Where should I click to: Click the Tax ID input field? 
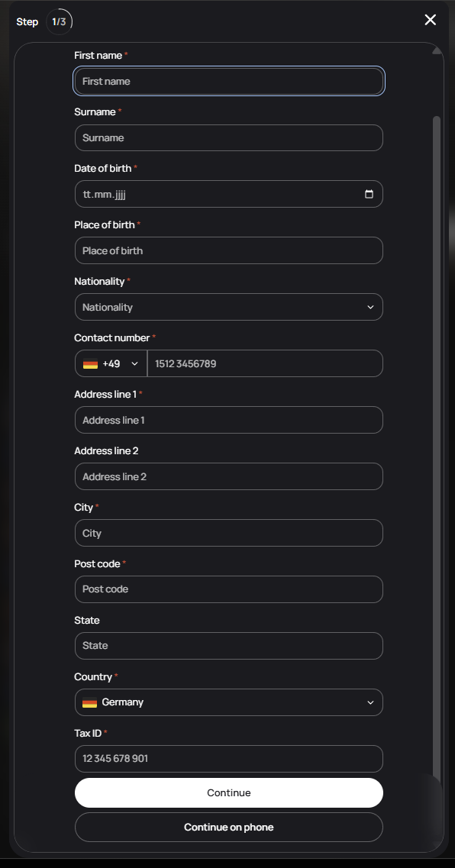click(228, 759)
